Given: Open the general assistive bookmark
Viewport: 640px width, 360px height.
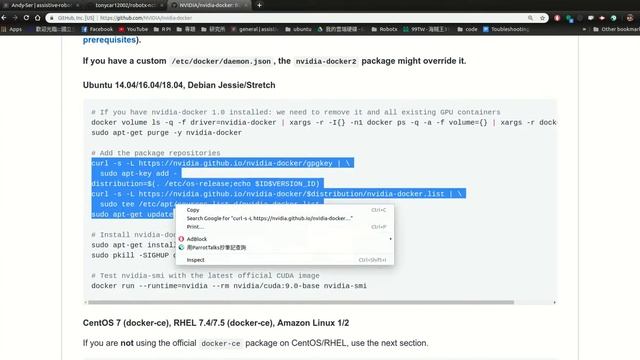Looking at the screenshot, I should pyautogui.click(x=255, y=29).
